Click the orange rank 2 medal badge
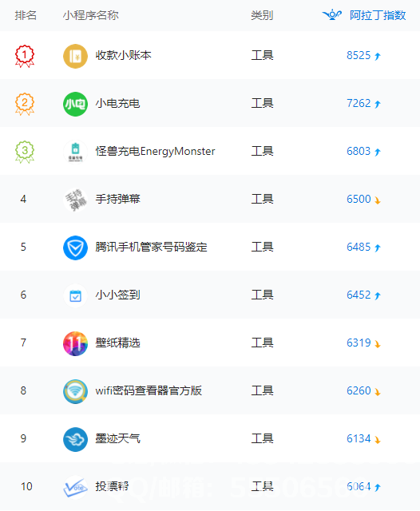 [x=25, y=104]
